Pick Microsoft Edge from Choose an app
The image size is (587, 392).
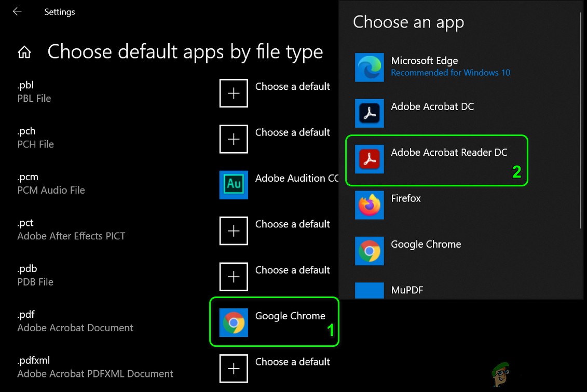pos(425,61)
